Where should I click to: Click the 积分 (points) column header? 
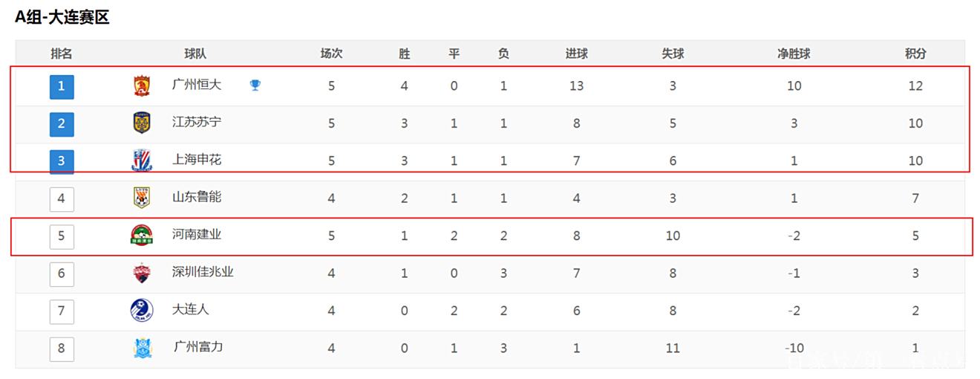[x=915, y=54]
